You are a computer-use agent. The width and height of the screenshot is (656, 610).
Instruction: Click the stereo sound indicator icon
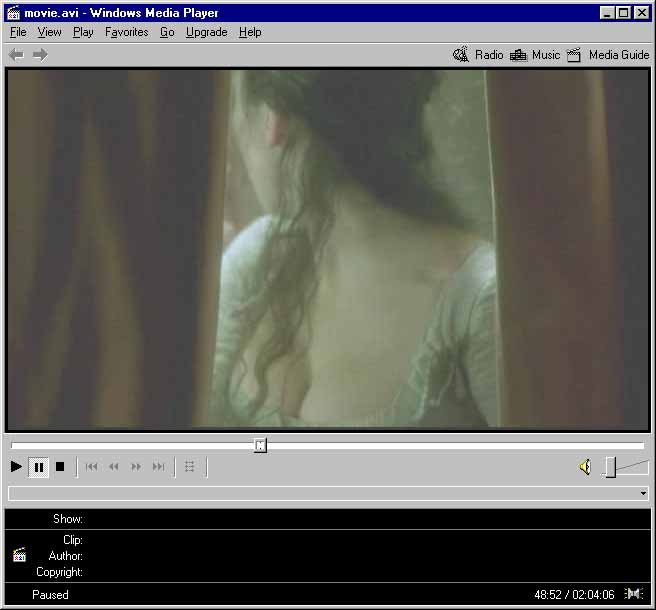[633, 594]
